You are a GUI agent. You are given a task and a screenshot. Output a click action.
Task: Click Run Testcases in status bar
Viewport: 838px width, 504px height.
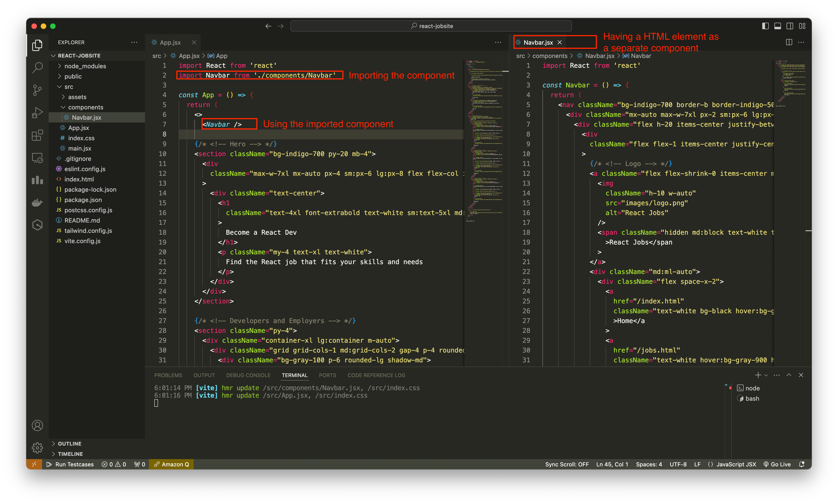70,464
